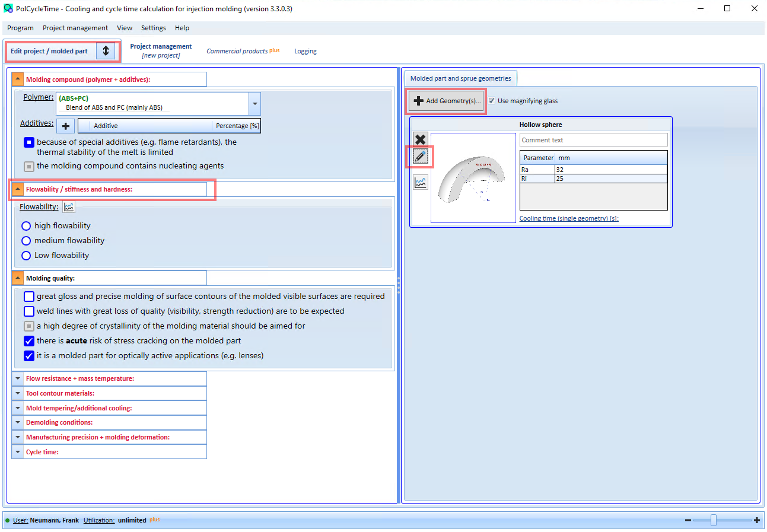This screenshot has height=532, width=767.
Task: Click into the Comment text field
Action: tap(594, 140)
